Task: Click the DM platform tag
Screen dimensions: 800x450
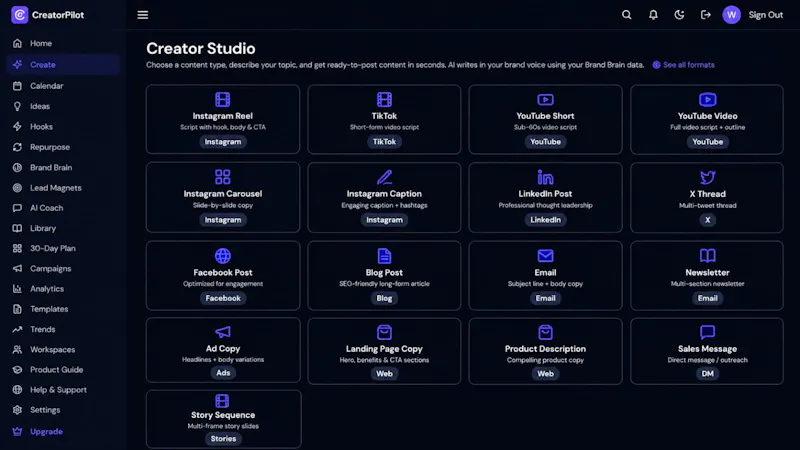Action: click(707, 373)
